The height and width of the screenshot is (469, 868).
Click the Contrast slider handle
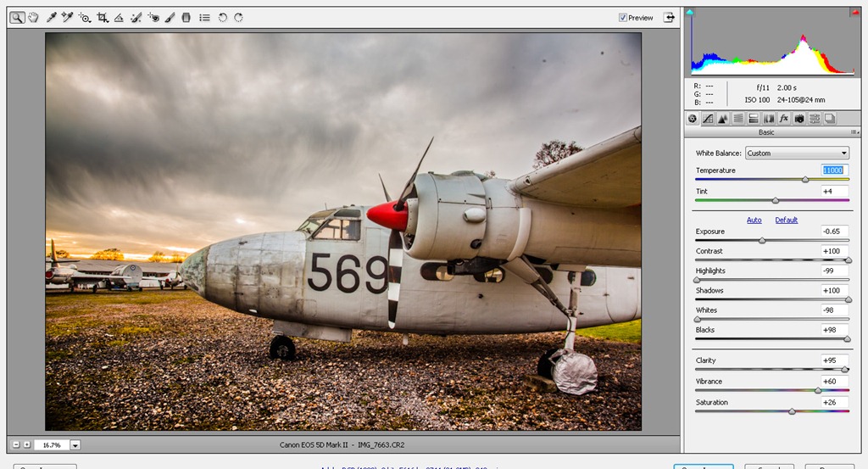coord(848,260)
